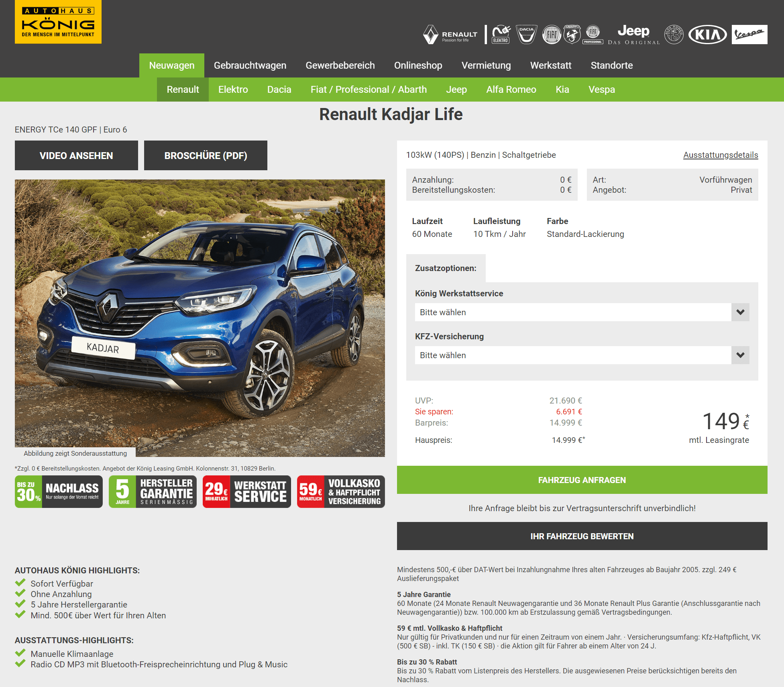Click 'ENERGY TCe 140 GPF | Euro 6' text
This screenshot has width=784, height=687.
coord(71,130)
